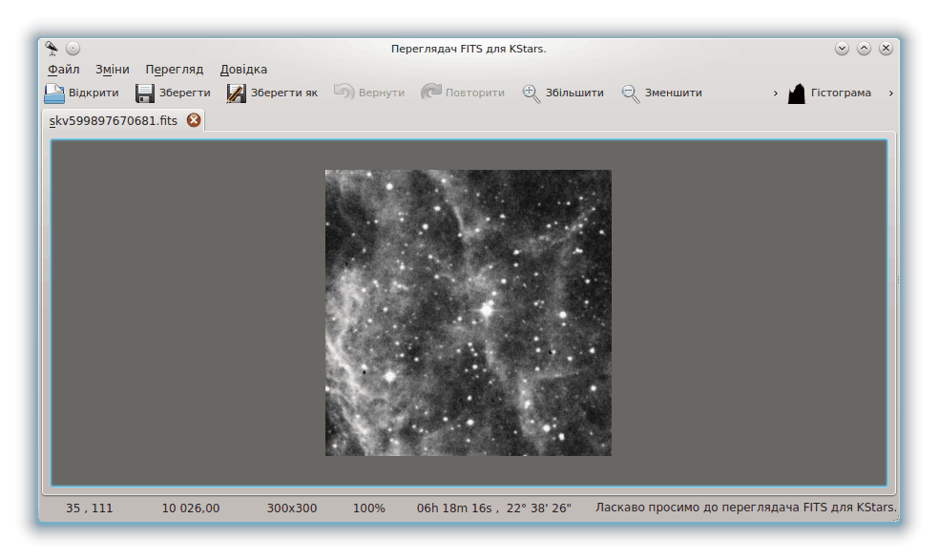Viewport: 938px width, 560px height.
Task: Open the Гістограма histogram tool
Action: (x=797, y=93)
